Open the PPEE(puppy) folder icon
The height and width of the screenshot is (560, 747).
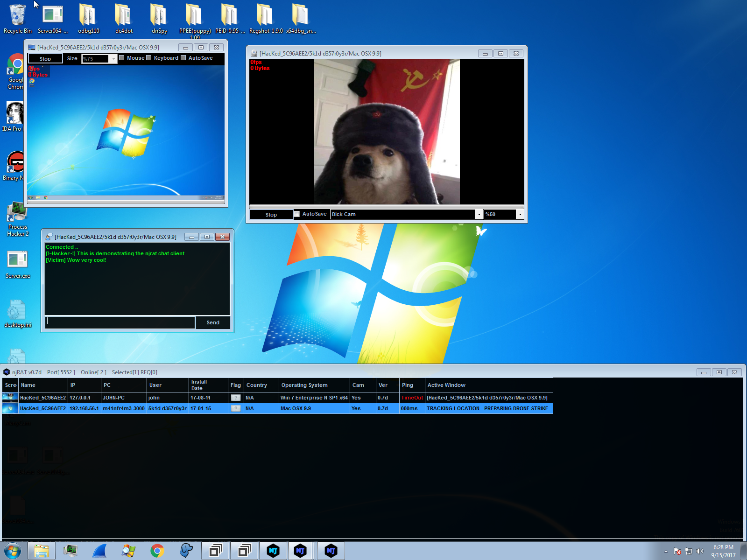195,21
